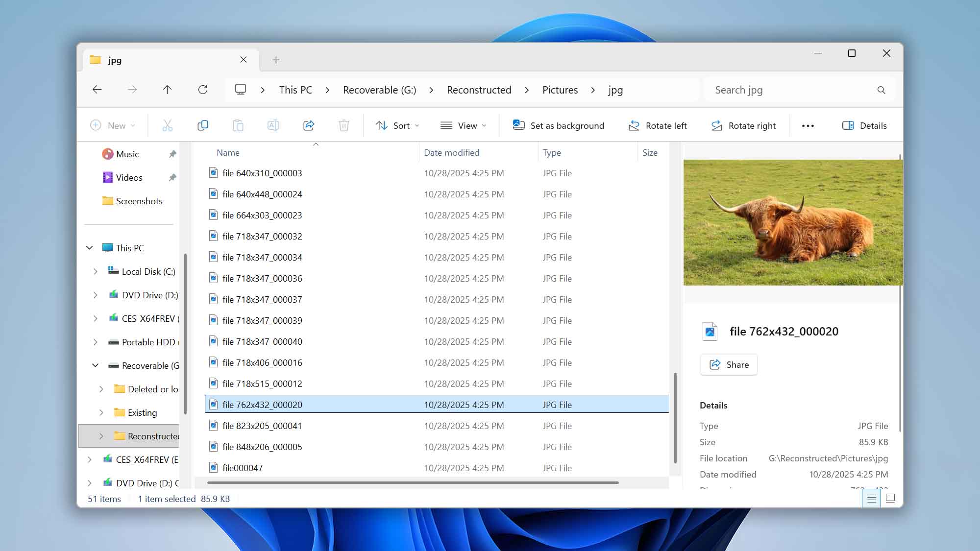The width and height of the screenshot is (980, 551).
Task: Toggle the Details pane
Action: [x=864, y=125]
